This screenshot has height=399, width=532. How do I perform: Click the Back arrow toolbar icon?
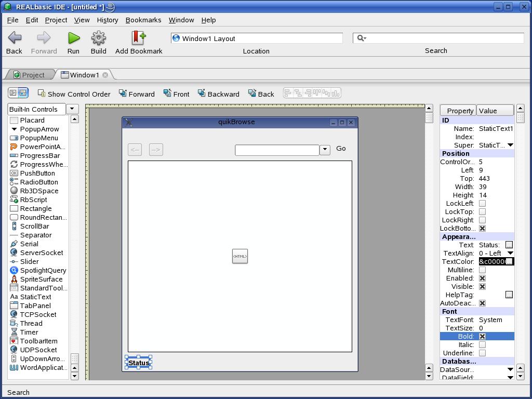click(15, 37)
